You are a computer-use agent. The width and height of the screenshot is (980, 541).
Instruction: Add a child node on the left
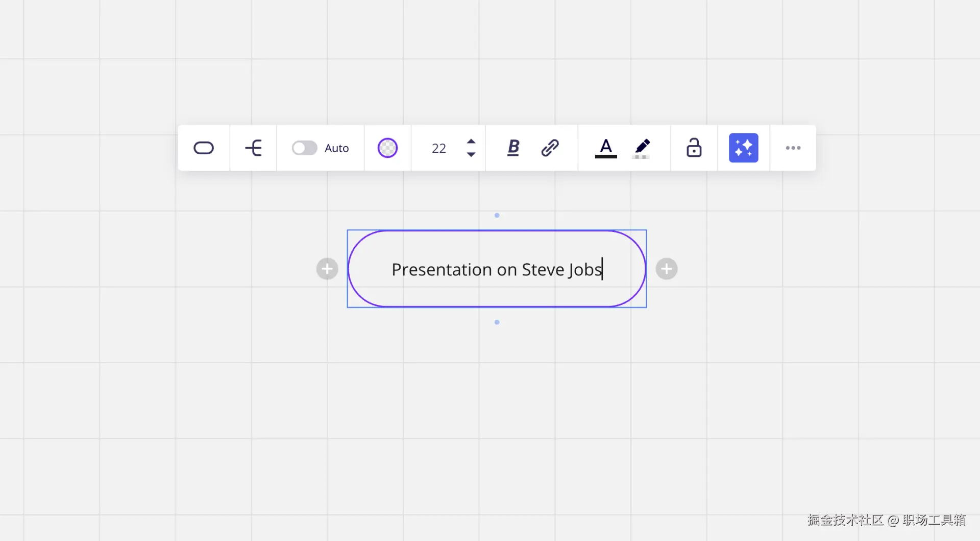(x=327, y=269)
